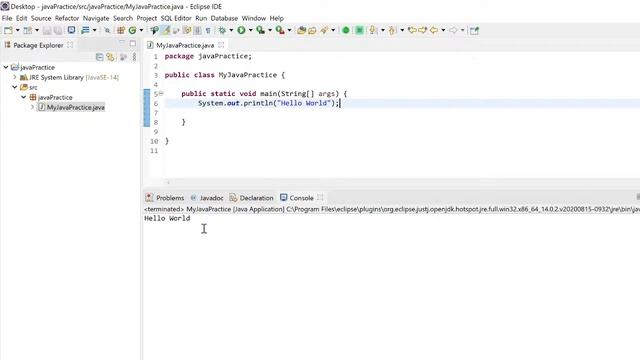This screenshot has width=640, height=360.
Task: Click the Previous Annotation arrow icon
Action: coord(392,30)
